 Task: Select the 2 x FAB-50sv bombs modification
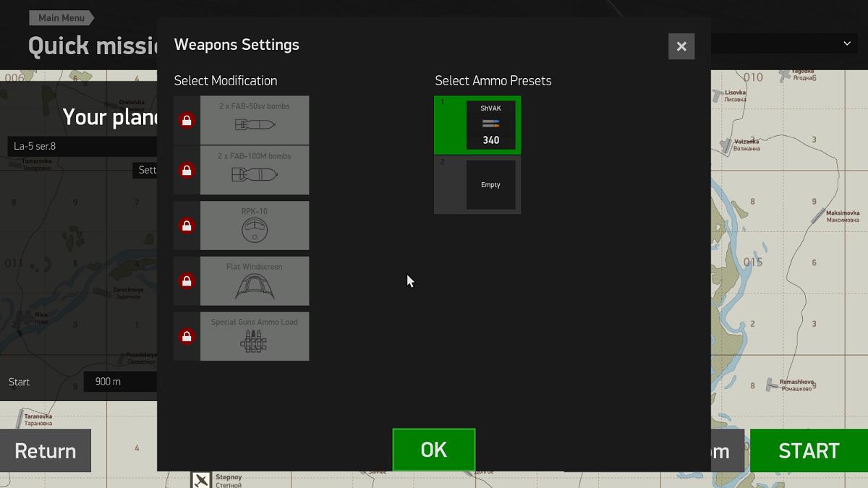pyautogui.click(x=255, y=120)
